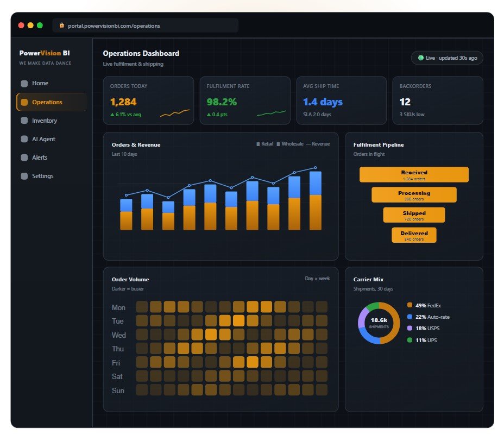Open the Orders Today KPI card

[x=148, y=100]
